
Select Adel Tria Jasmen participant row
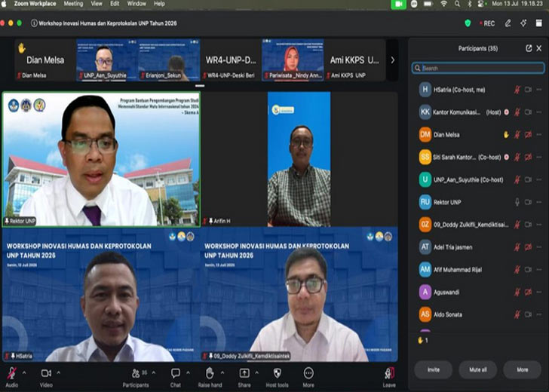(x=478, y=247)
